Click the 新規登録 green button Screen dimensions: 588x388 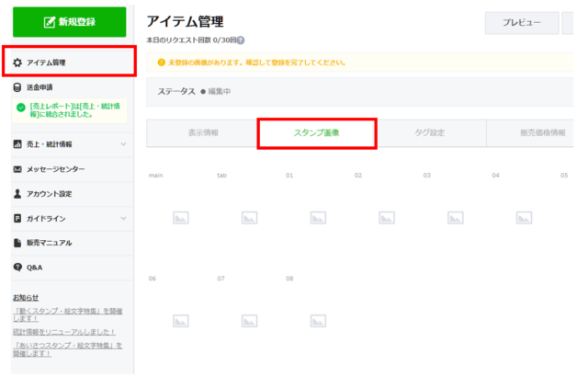pyautogui.click(x=70, y=22)
